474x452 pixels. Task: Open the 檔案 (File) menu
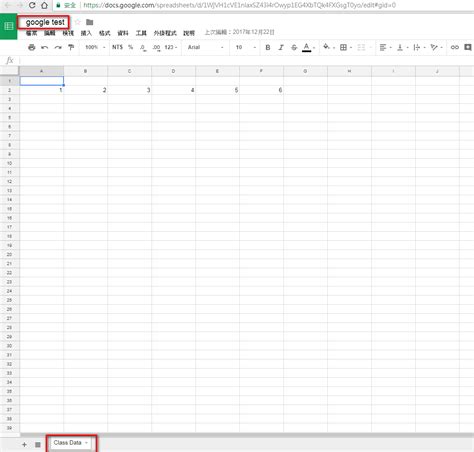point(31,33)
